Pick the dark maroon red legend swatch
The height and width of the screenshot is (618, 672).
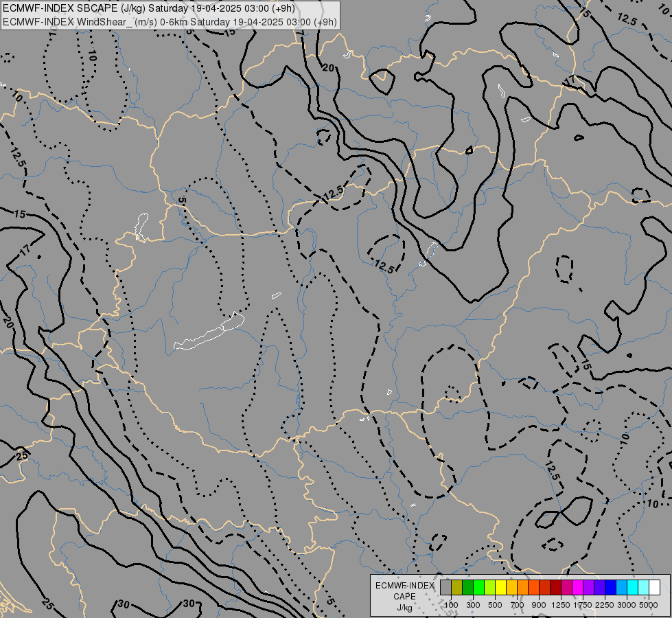[x=556, y=588]
